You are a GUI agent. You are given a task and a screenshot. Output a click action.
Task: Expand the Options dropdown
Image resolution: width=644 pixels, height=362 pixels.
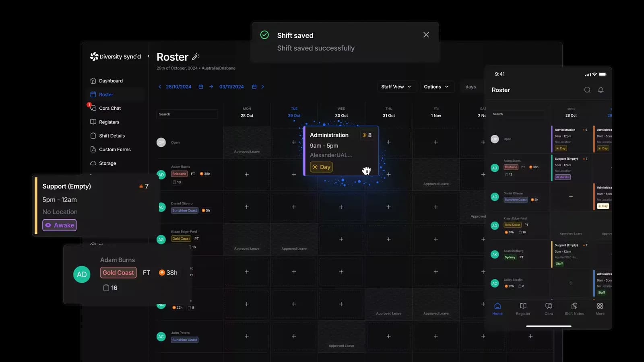[x=436, y=86]
